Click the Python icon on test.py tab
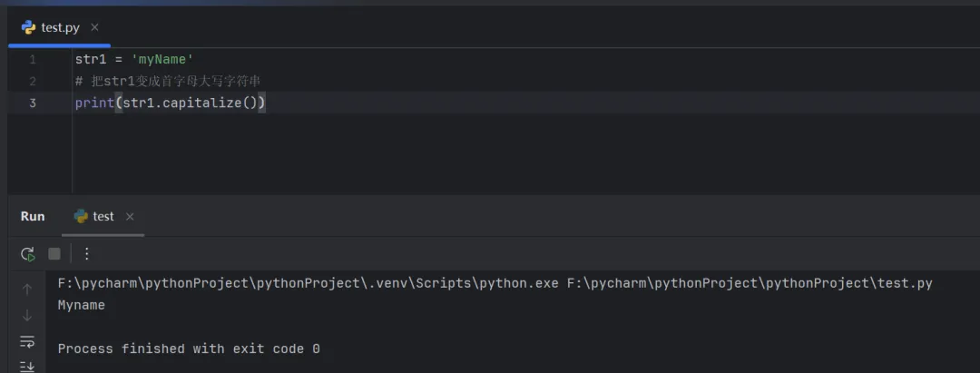This screenshot has height=373, width=980. tap(28, 27)
